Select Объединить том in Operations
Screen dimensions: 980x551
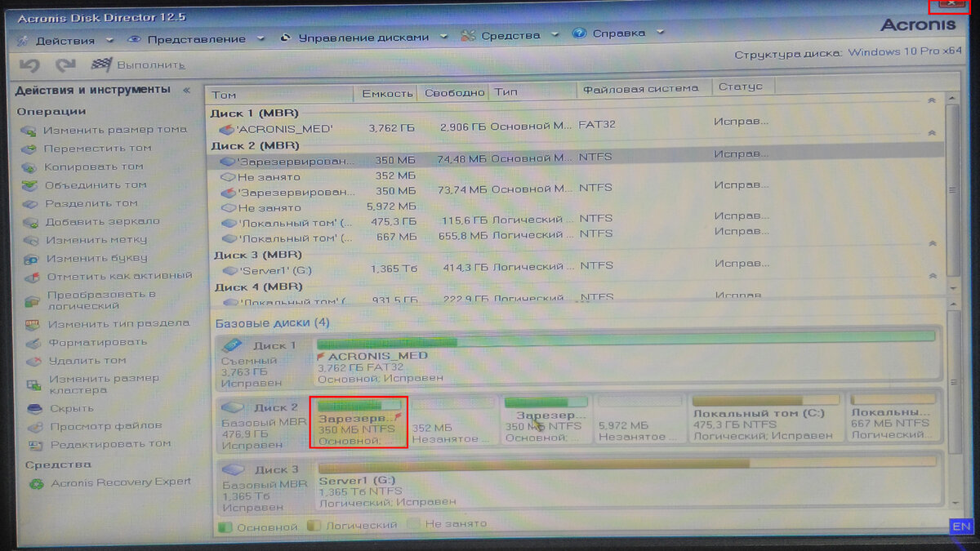85,184
